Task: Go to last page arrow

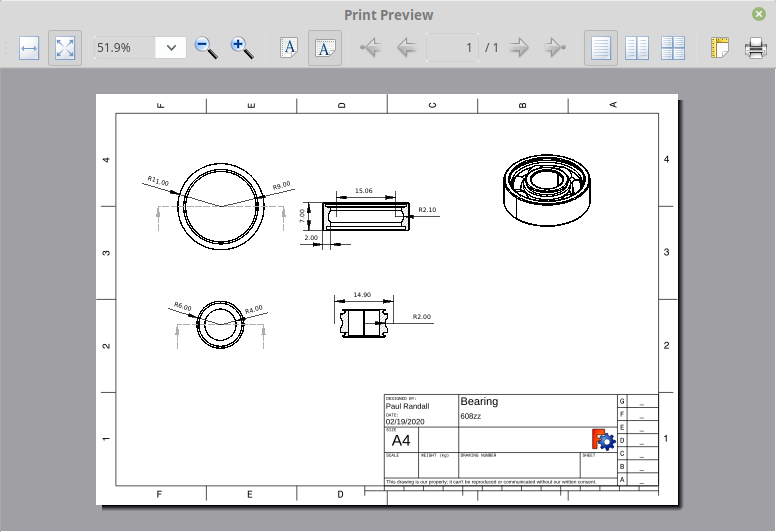Action: pyautogui.click(x=555, y=48)
